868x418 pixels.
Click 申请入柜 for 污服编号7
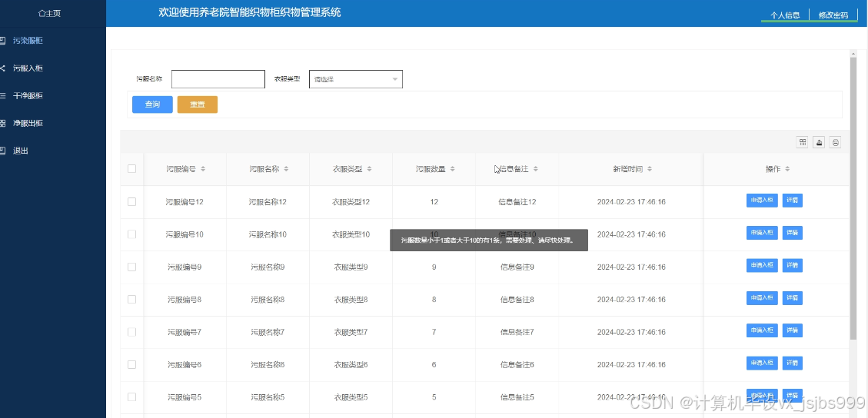(x=762, y=330)
